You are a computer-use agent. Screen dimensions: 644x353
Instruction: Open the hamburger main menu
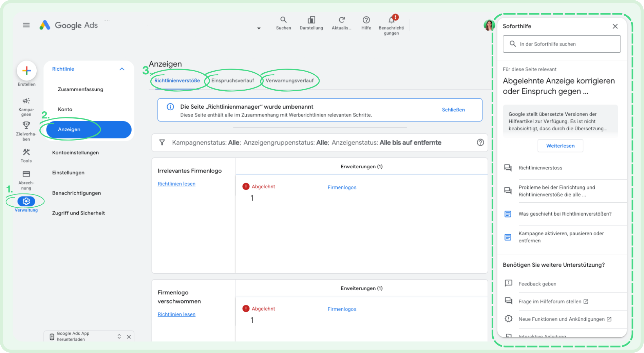coord(26,25)
